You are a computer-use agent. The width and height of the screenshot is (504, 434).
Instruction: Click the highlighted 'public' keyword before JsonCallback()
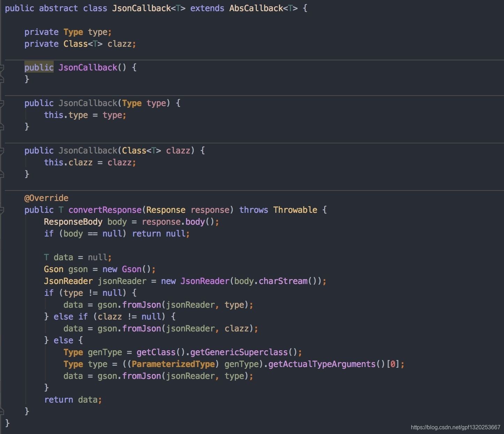[39, 67]
